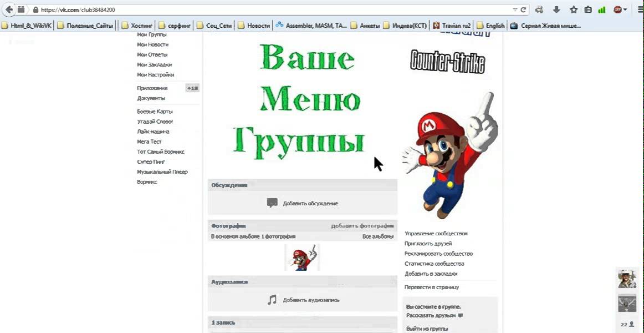Launch the Вормикс app link
Image resolution: width=644 pixels, height=333 pixels.
147,181
